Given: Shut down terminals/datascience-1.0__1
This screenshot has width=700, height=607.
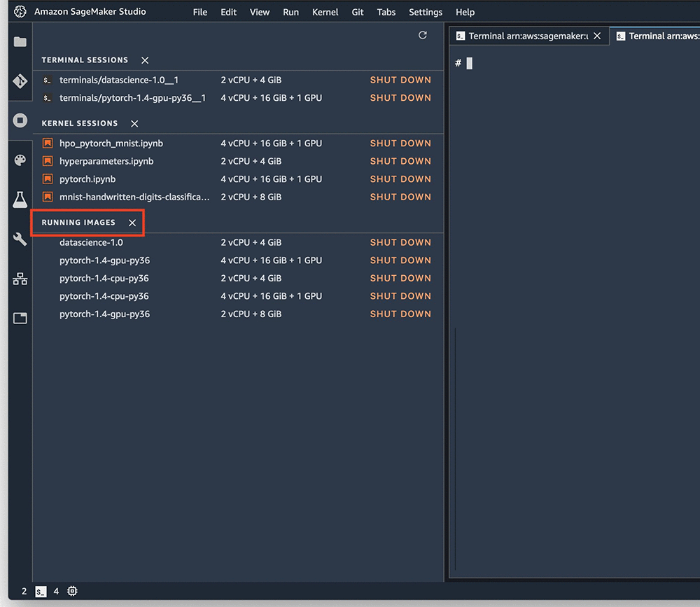Looking at the screenshot, I should pos(400,80).
